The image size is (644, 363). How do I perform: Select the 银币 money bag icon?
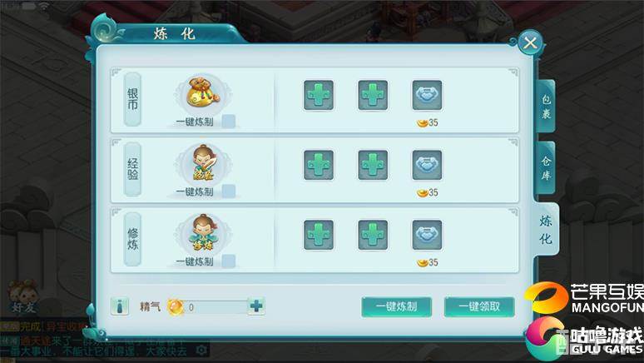202,92
